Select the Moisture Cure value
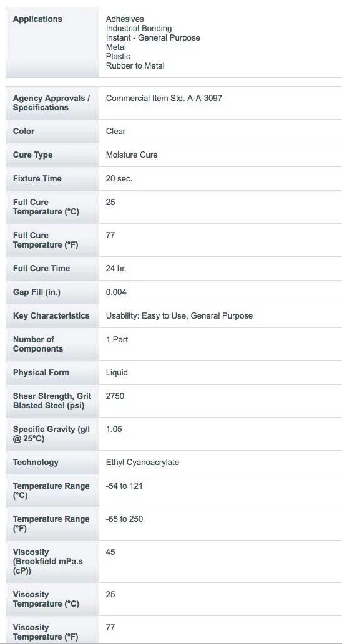The width and height of the screenshot is (342, 644). (x=132, y=155)
